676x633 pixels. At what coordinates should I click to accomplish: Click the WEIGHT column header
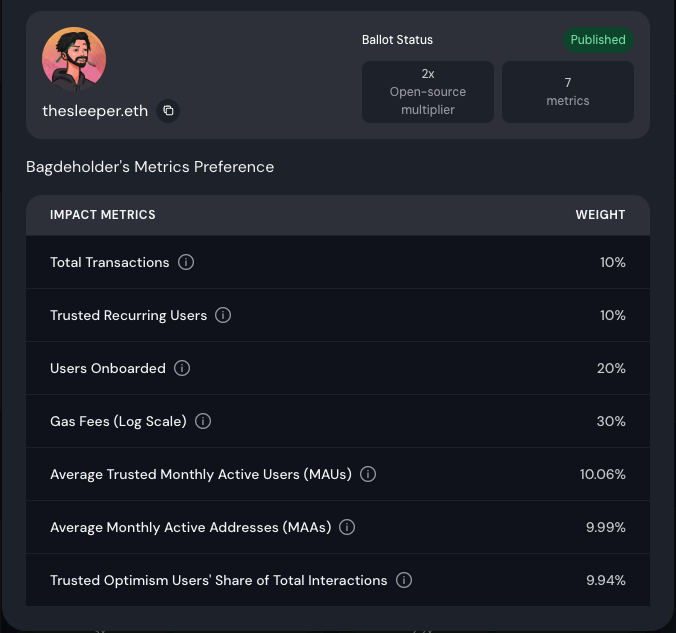600,215
